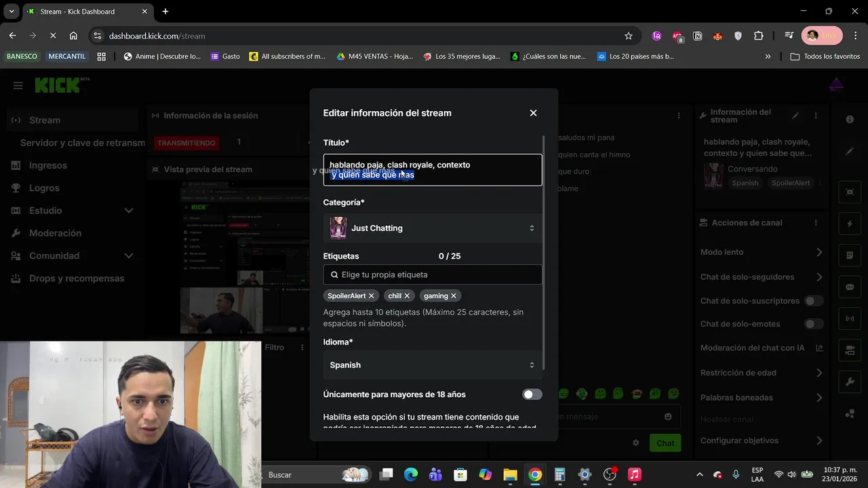Open Chrome media controls icon
This screenshot has width=868, height=488.
(x=789, y=36)
